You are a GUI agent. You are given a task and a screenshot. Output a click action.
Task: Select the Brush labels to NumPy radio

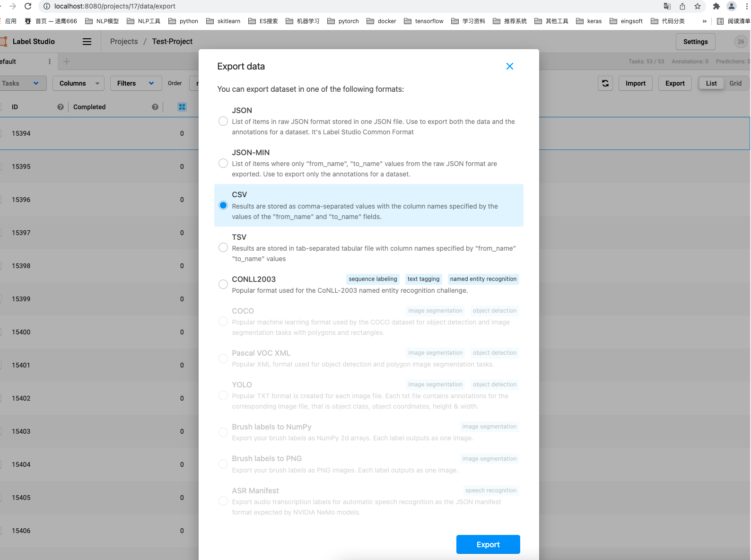click(223, 432)
